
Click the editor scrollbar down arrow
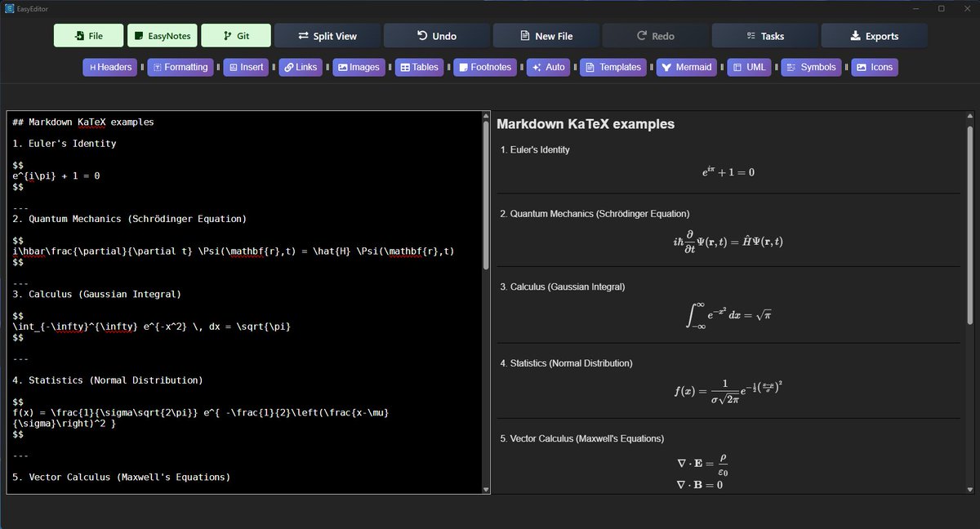[487, 489]
